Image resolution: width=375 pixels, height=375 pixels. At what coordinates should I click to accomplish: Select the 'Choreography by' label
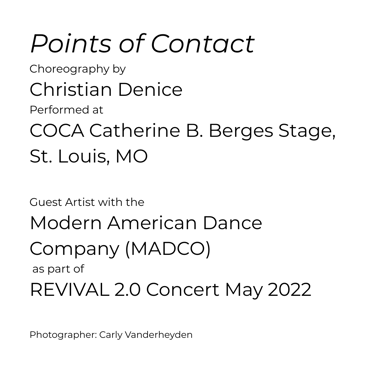click(x=78, y=69)
